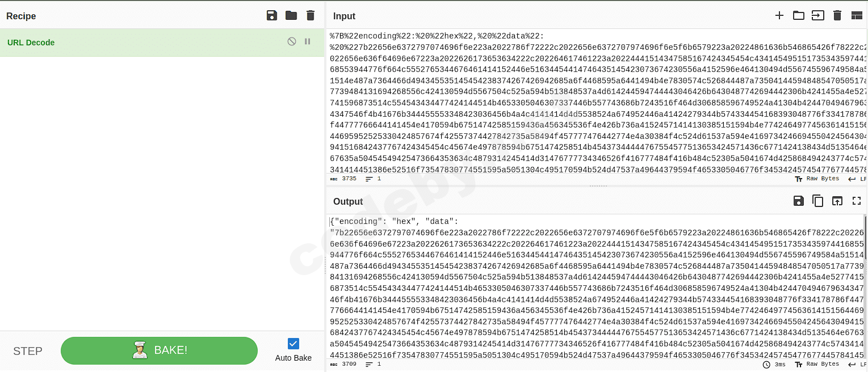Clear the recipe with trash icon
The height and width of the screenshot is (372, 868).
(x=310, y=16)
